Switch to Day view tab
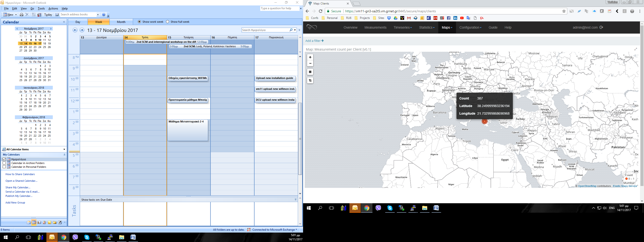This screenshot has width=644, height=242. pos(78,22)
